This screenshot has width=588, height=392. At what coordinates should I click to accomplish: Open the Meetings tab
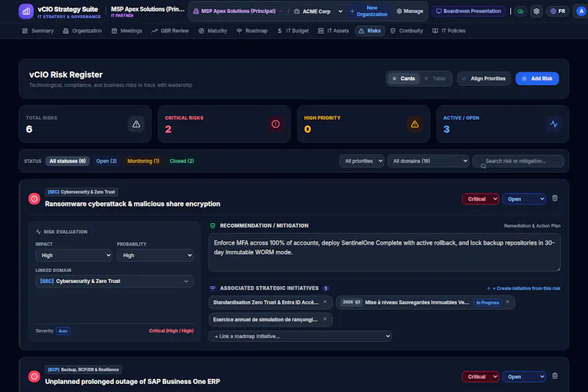(x=126, y=31)
